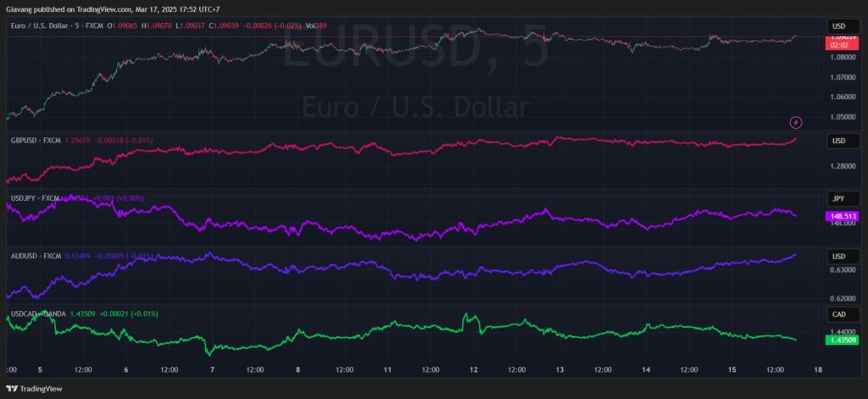Viewport: 868px width, 399px height.
Task: Click date 12 on the time axis
Action: (475, 369)
